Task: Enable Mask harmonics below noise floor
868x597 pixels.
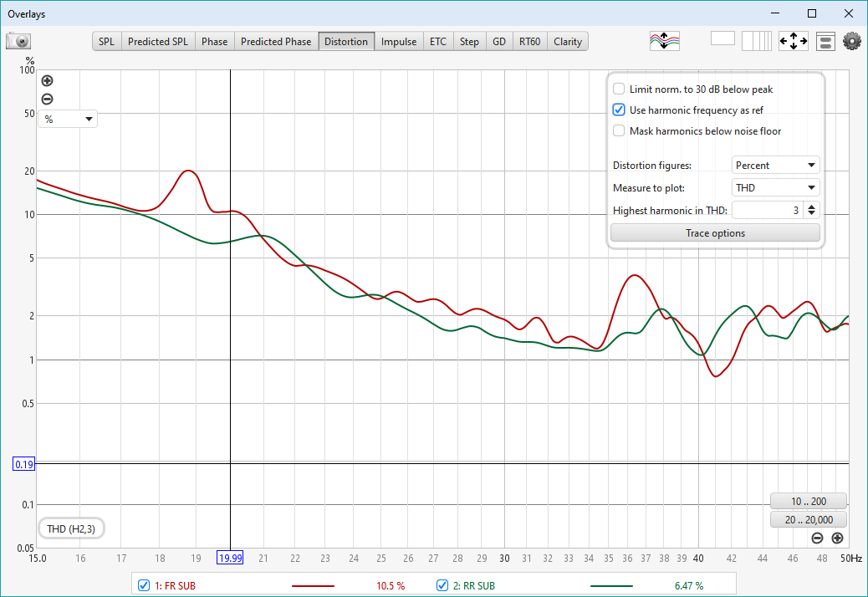Action: click(619, 131)
